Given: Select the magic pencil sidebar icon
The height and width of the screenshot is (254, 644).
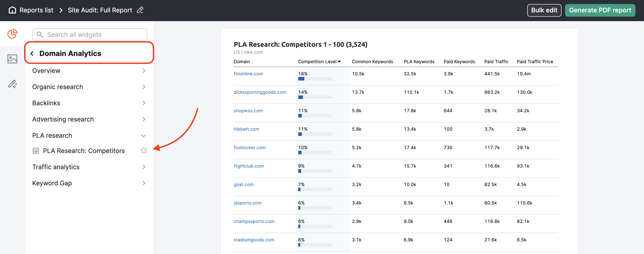Looking at the screenshot, I should (x=12, y=84).
